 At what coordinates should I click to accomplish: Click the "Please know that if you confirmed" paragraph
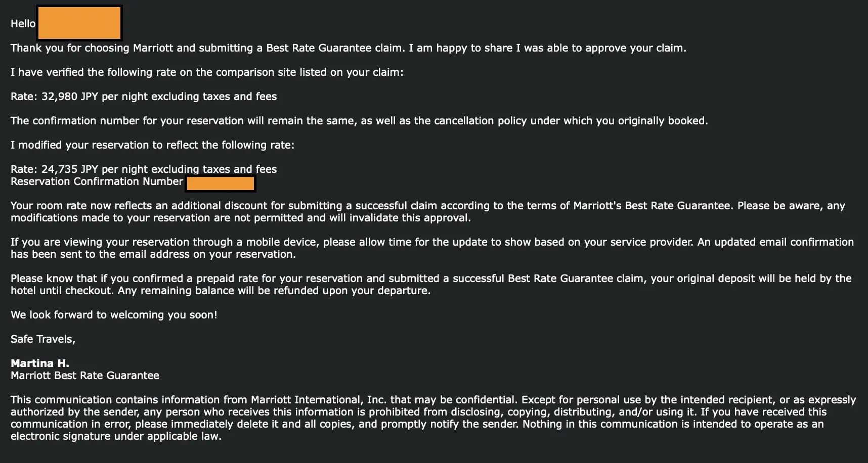(431, 279)
